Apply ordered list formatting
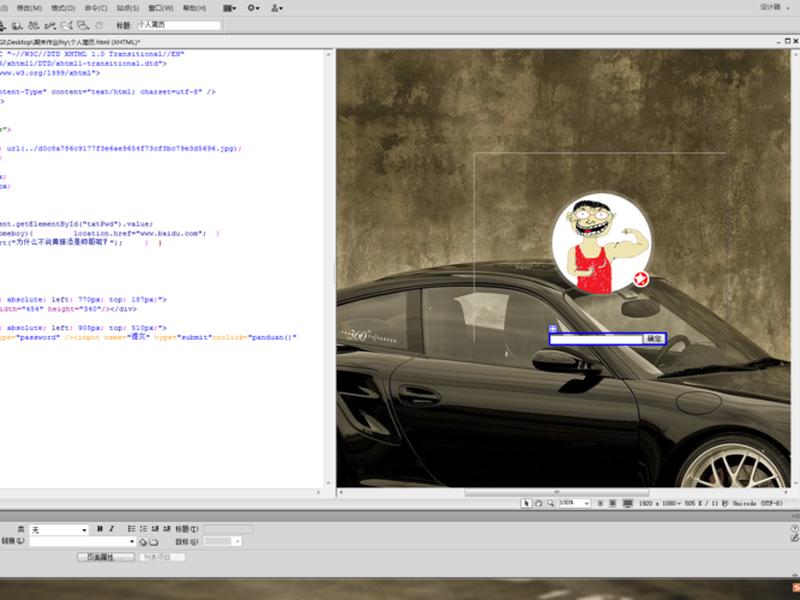 point(143,529)
